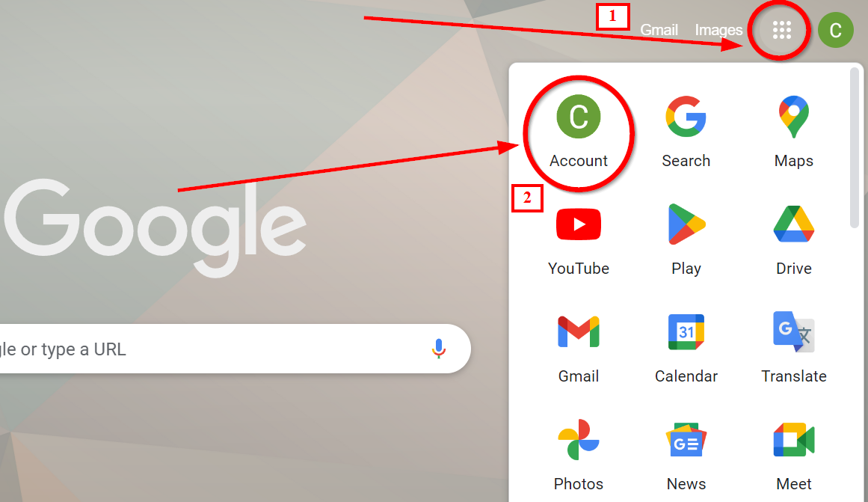
Task: Click the Gmail link in header
Action: [659, 30]
